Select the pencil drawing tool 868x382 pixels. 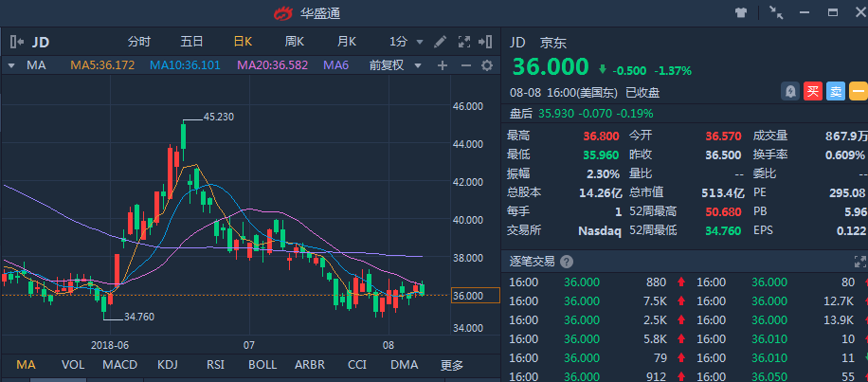click(440, 42)
